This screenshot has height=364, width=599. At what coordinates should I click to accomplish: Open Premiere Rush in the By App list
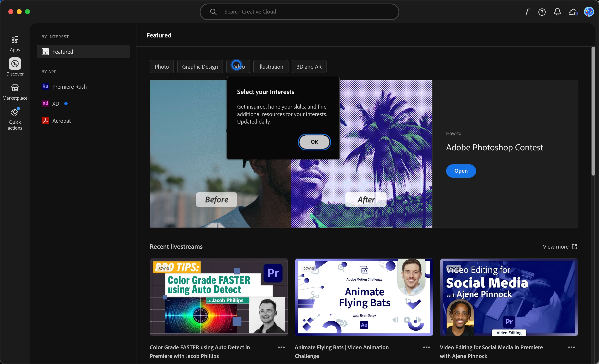83,87
